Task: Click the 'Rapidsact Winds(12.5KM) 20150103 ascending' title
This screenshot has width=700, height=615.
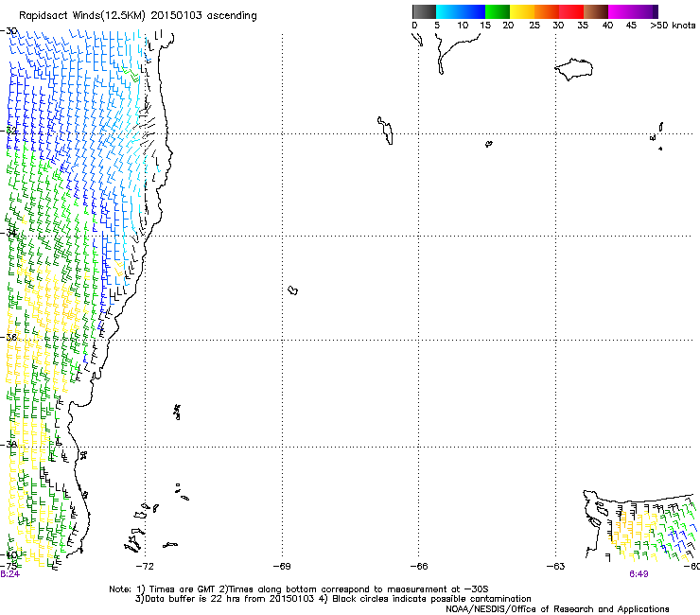Action: click(x=138, y=16)
